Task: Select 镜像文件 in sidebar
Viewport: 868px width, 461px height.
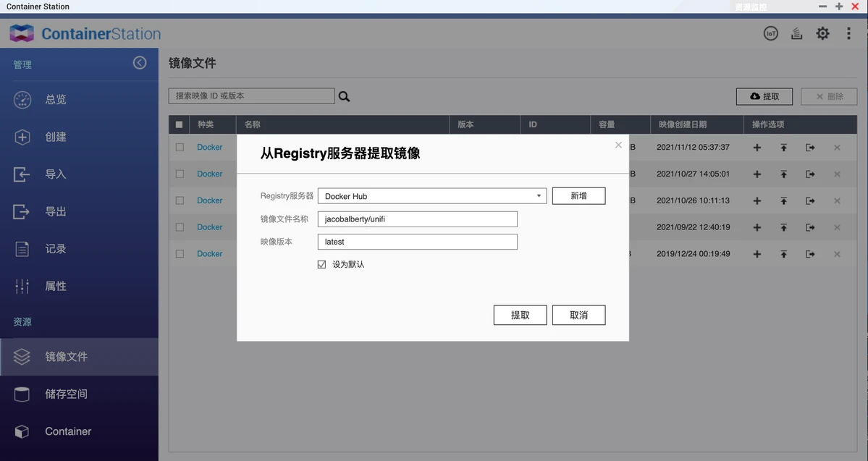Action: pos(79,357)
